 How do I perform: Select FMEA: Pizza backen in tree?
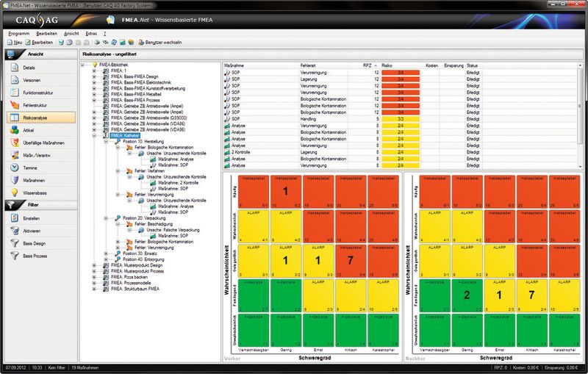[x=129, y=277]
